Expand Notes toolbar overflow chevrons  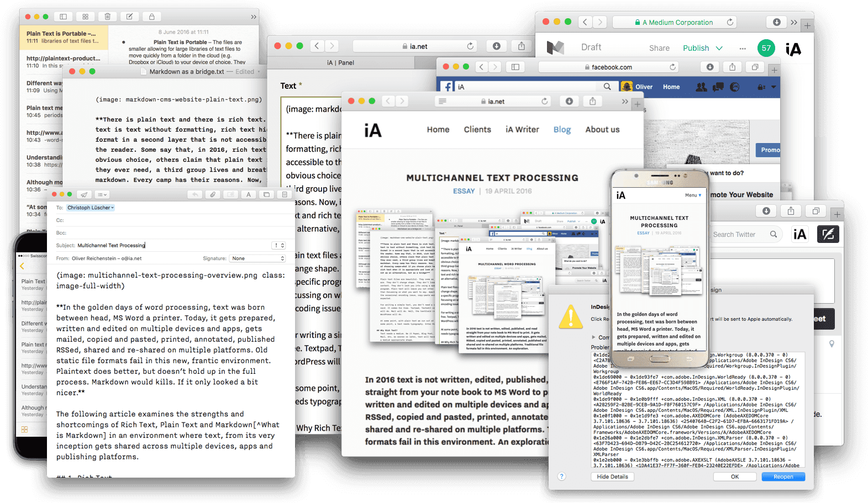click(x=254, y=17)
